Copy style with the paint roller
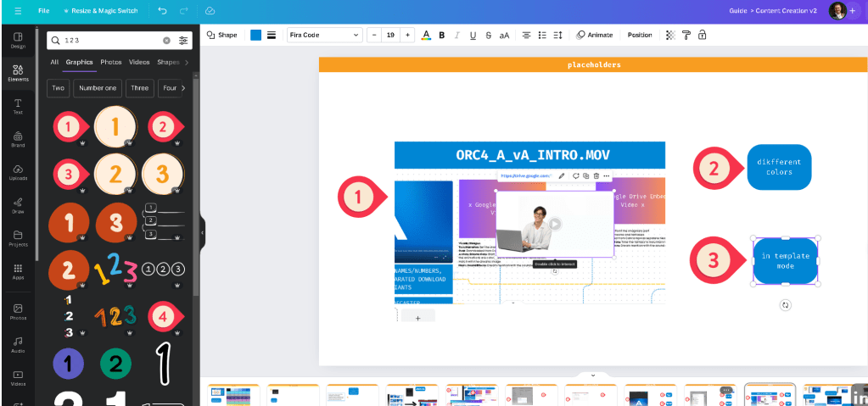This screenshot has width=868, height=406. [686, 35]
